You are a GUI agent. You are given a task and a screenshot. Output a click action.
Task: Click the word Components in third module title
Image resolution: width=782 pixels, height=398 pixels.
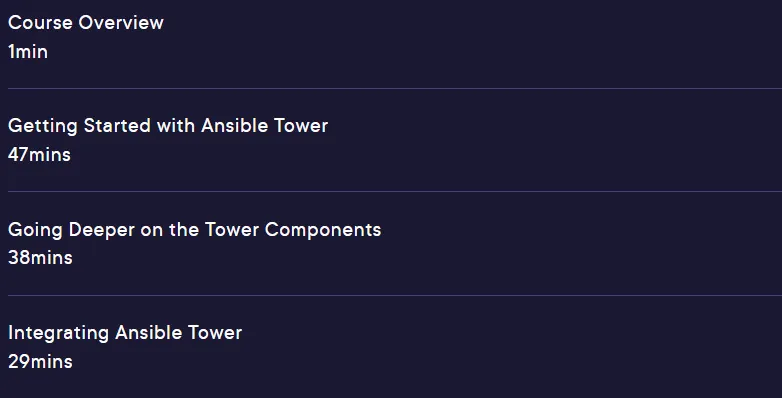(323, 229)
